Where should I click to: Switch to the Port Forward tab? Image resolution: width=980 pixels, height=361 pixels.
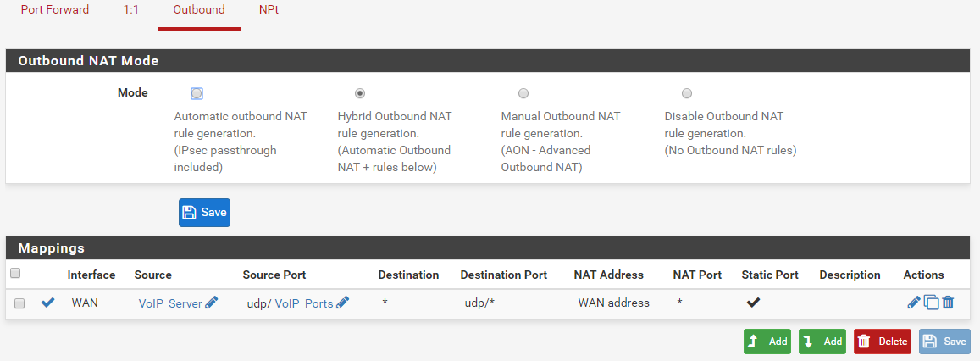tap(54, 10)
